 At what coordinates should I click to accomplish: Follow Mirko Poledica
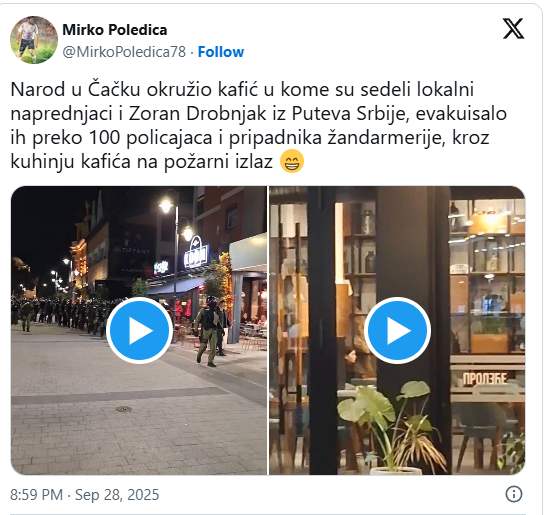(221, 52)
